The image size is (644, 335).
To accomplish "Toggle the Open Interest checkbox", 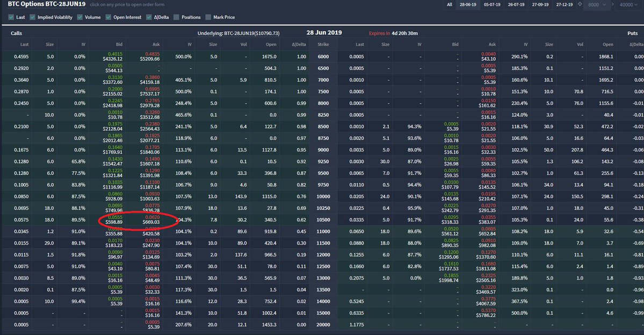I will [x=108, y=17].
